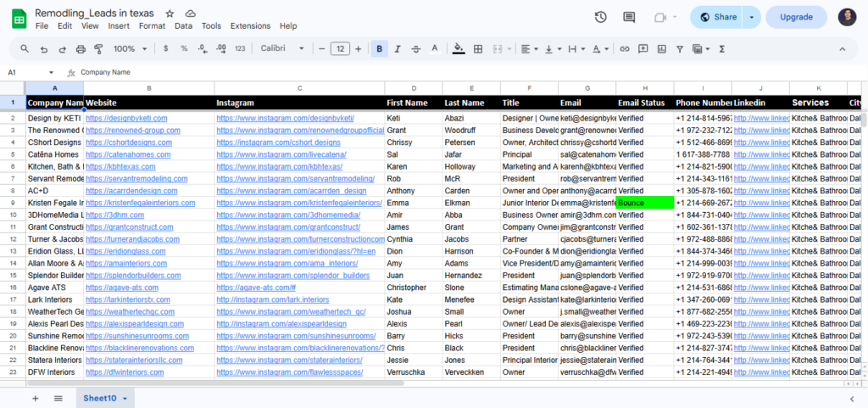868x408 pixels.
Task: Open the Extensions menu
Action: tap(250, 26)
